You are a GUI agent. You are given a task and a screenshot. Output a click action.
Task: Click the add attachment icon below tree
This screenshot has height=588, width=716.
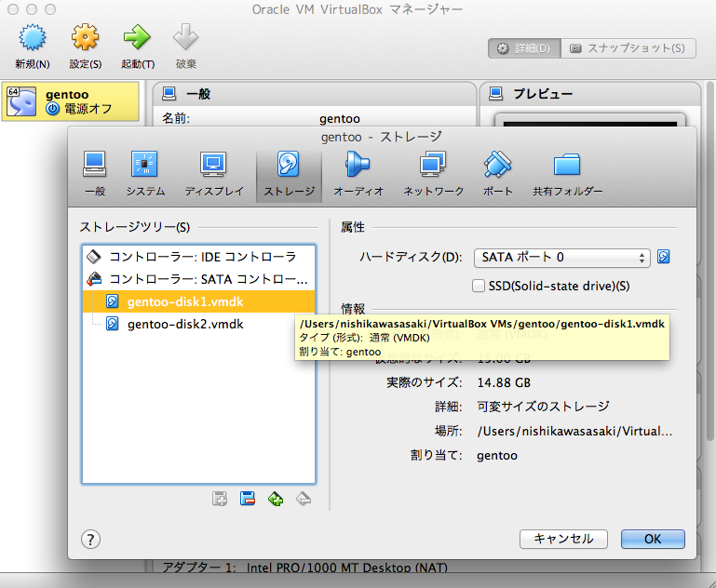coord(220,499)
